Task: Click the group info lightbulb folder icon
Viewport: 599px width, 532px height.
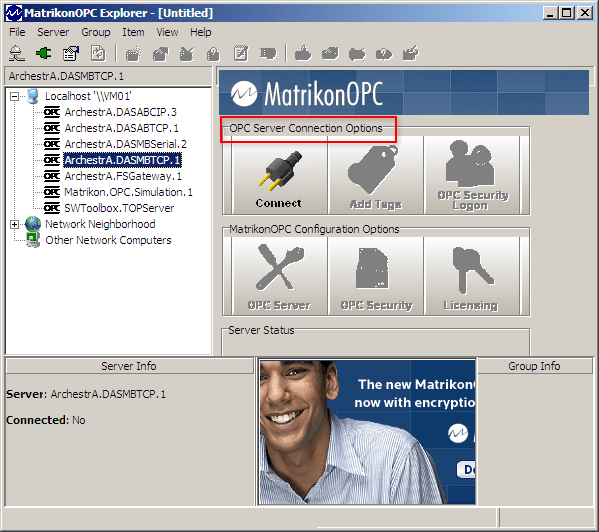Action: 213,53
